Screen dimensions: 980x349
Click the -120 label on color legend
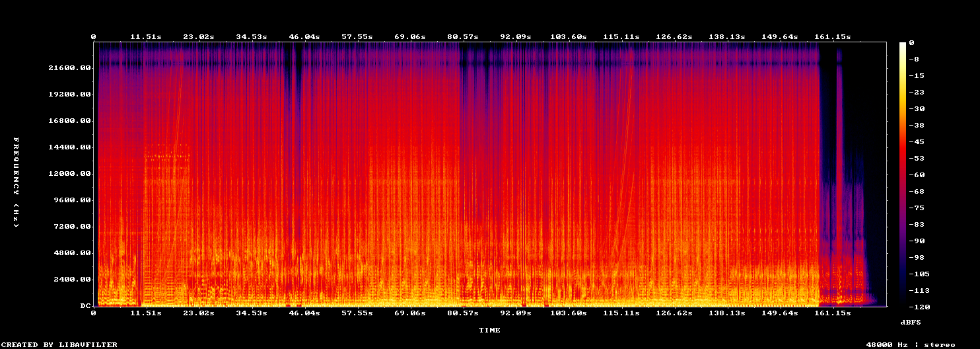tap(916, 307)
